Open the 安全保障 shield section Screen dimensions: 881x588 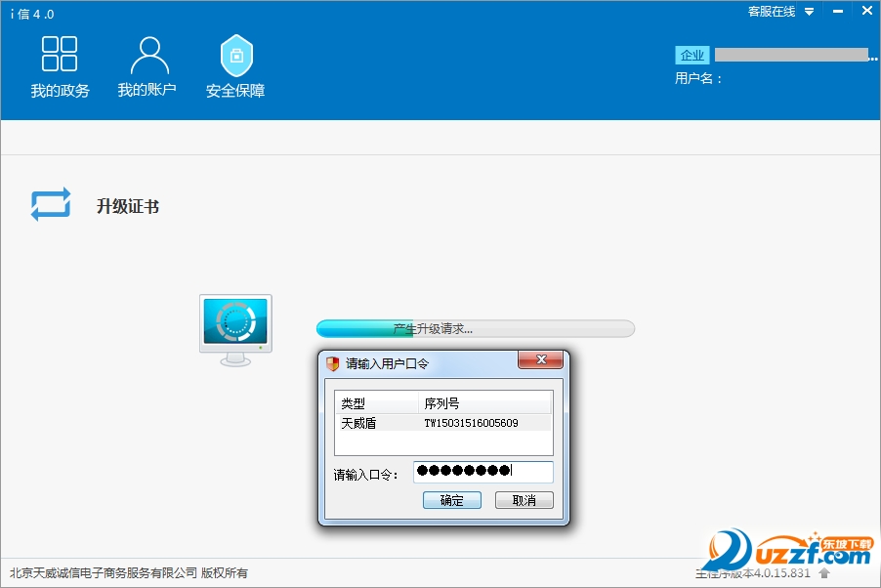click(235, 66)
